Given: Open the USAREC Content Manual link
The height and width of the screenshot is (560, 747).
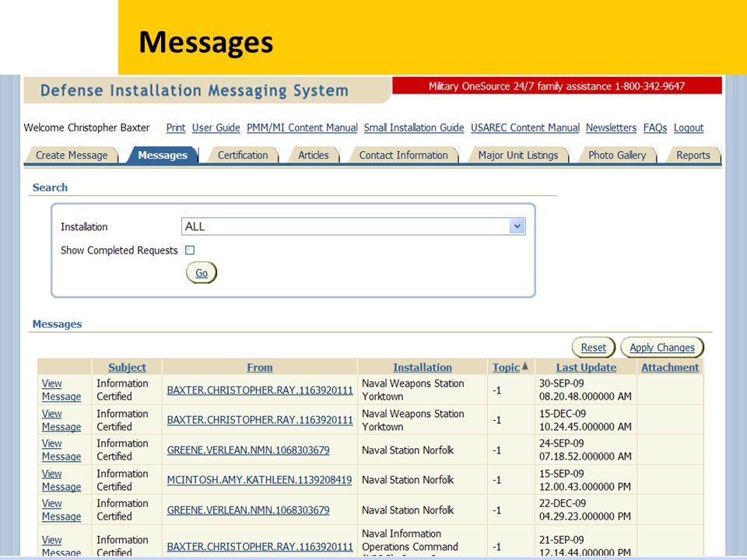Looking at the screenshot, I should click(x=525, y=128).
